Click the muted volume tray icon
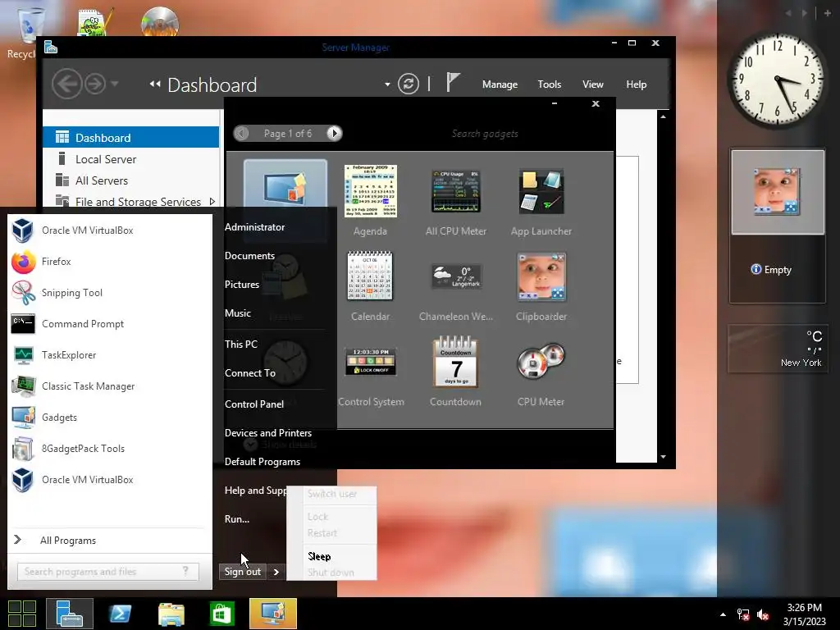Screen dimensions: 840x630 764,615
